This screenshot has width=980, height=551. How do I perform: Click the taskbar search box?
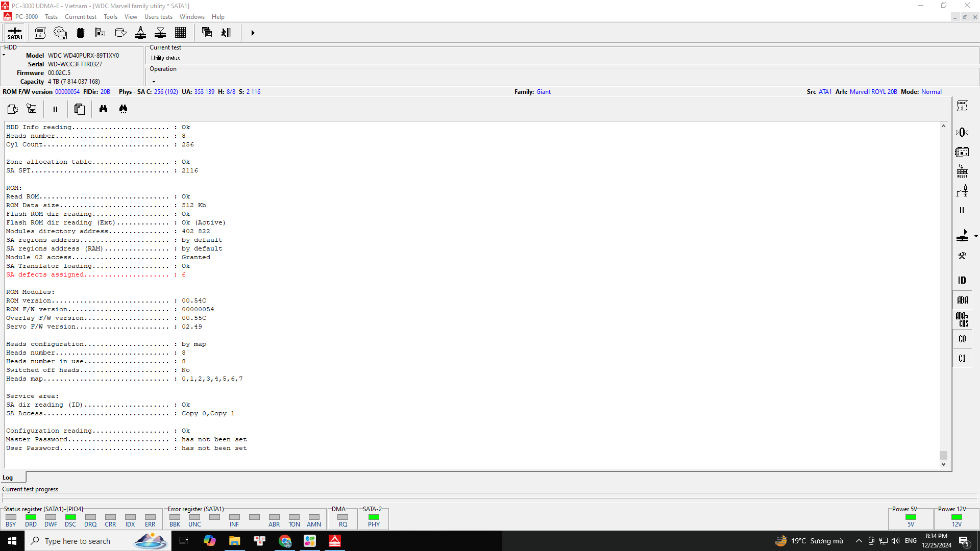tap(97, 541)
